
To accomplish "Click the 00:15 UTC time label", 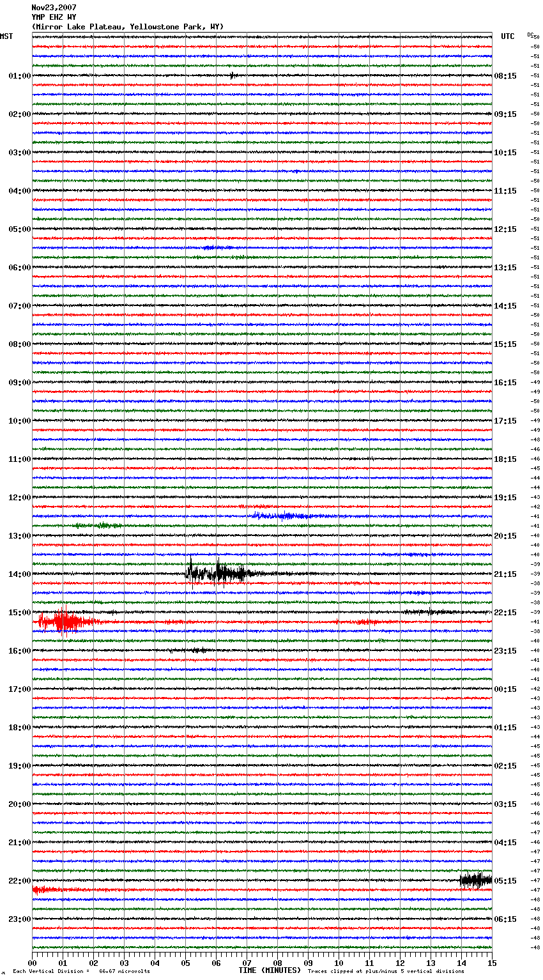I will click(x=505, y=689).
